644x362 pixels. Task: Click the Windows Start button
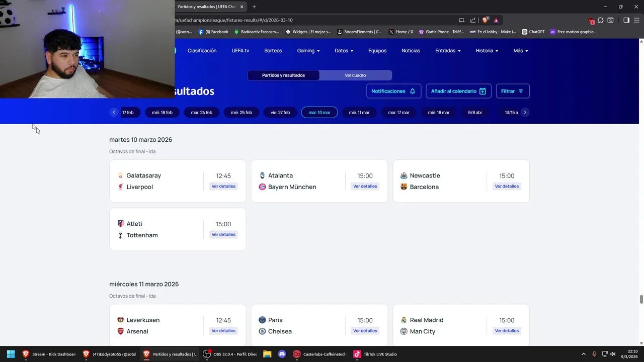pyautogui.click(x=11, y=354)
